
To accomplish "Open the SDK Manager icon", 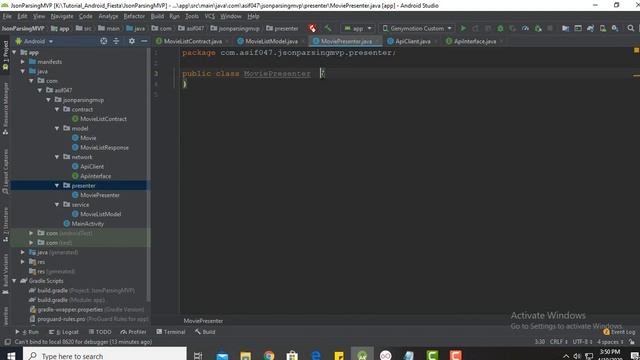I will tap(615, 28).
